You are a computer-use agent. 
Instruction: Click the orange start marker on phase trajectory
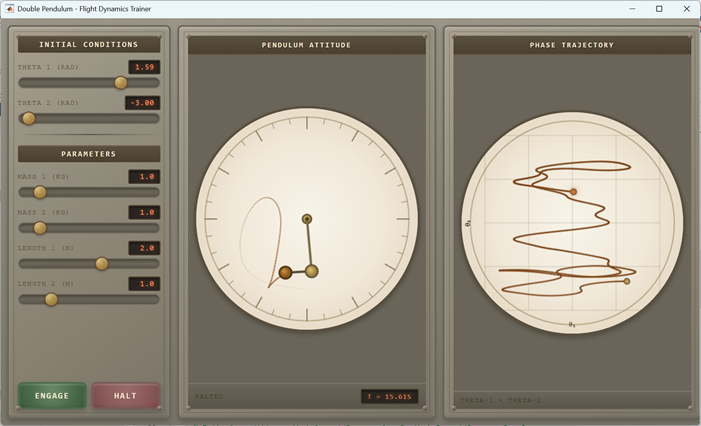pos(573,191)
